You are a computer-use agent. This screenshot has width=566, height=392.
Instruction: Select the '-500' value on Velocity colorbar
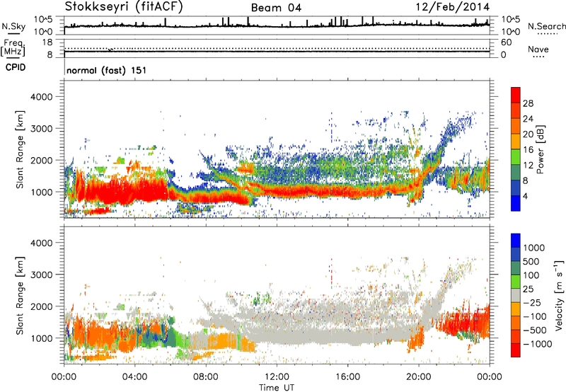pos(535,330)
